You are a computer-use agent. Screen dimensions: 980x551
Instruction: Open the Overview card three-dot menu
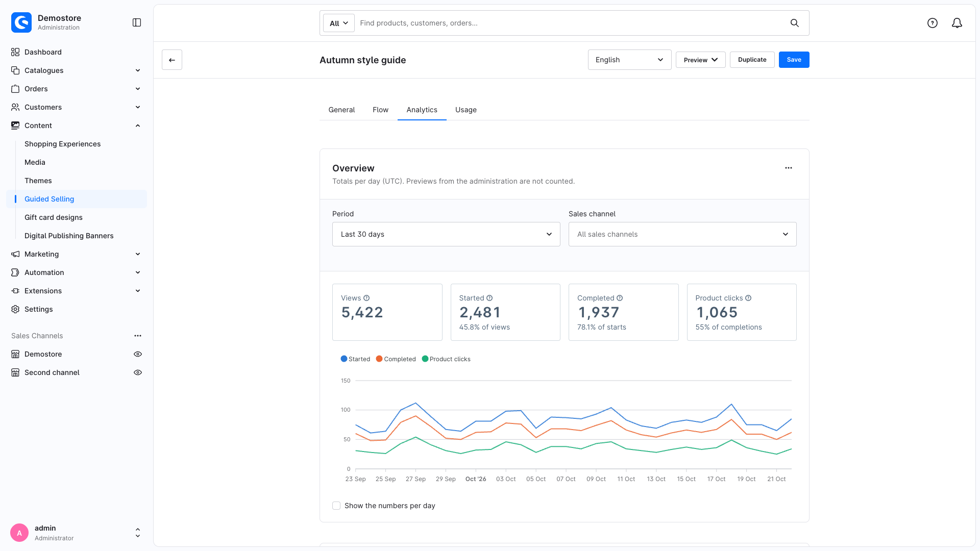789,168
